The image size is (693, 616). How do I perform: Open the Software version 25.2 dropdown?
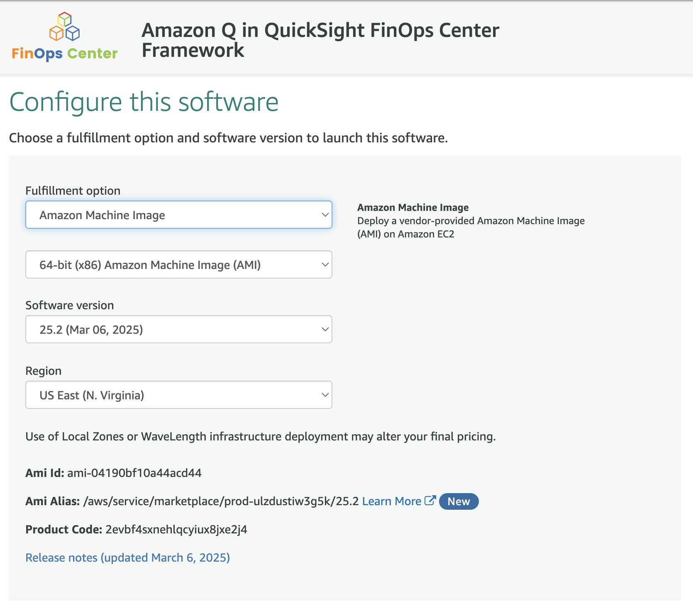coord(179,330)
